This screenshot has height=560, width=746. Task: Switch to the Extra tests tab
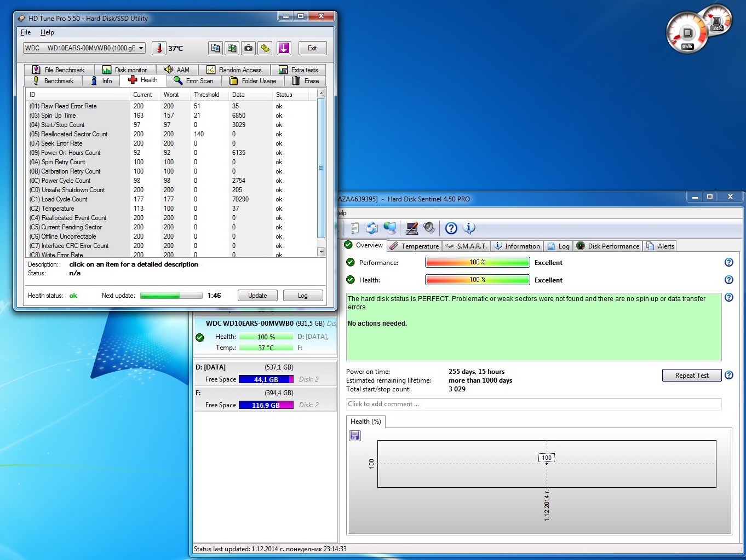(x=298, y=70)
